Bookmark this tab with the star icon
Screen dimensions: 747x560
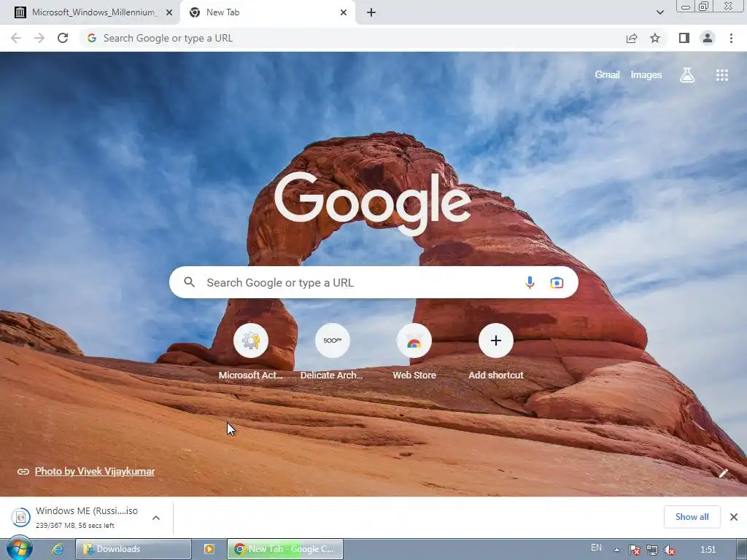[655, 38]
